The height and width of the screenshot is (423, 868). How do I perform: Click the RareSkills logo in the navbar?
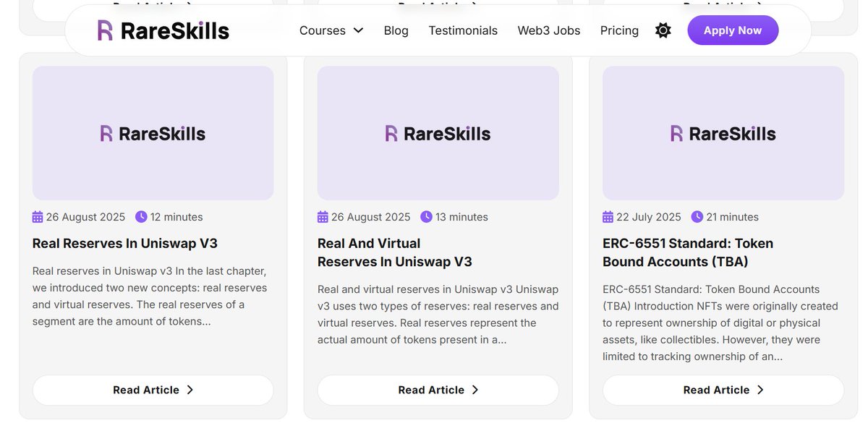pyautogui.click(x=163, y=30)
